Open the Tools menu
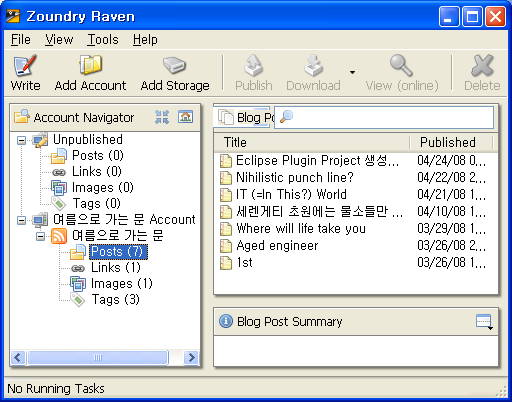The width and height of the screenshot is (512, 402). [x=103, y=40]
